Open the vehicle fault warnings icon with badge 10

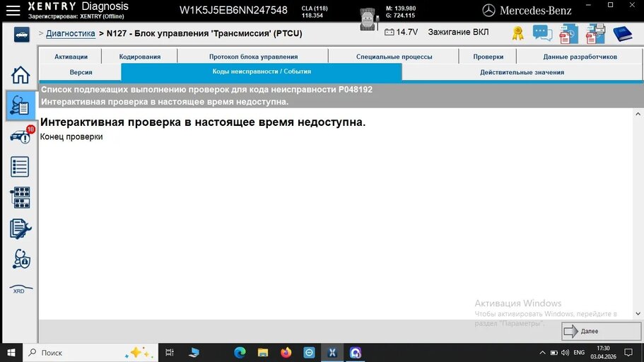[21, 136]
